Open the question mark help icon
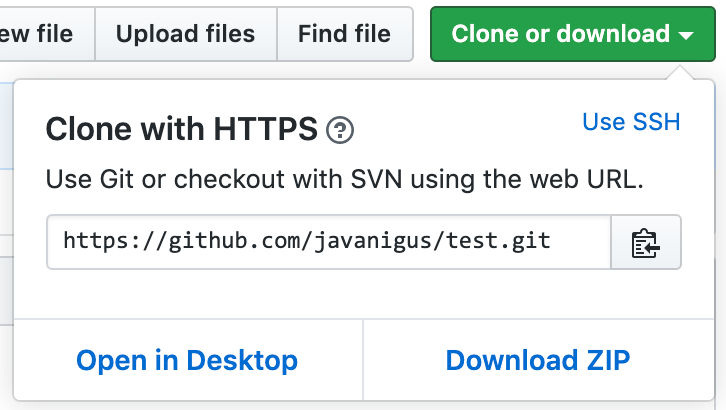This screenshot has height=410, width=726. [340, 130]
